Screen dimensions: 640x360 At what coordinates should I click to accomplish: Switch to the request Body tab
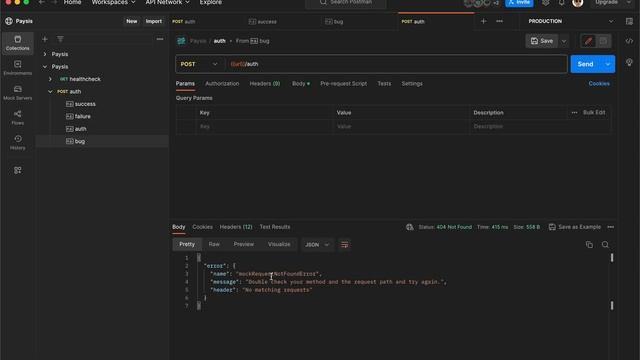(x=300, y=84)
